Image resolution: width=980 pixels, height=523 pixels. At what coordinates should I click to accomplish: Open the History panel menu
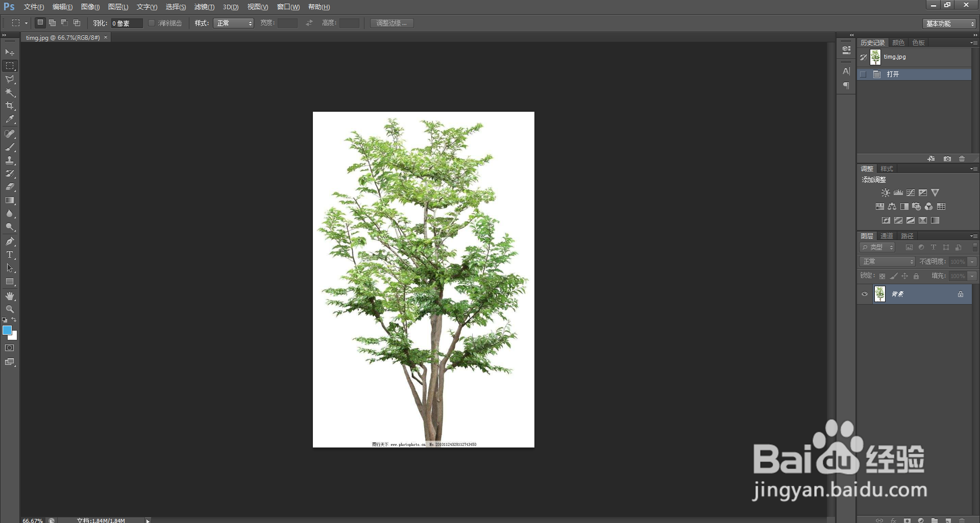point(974,43)
